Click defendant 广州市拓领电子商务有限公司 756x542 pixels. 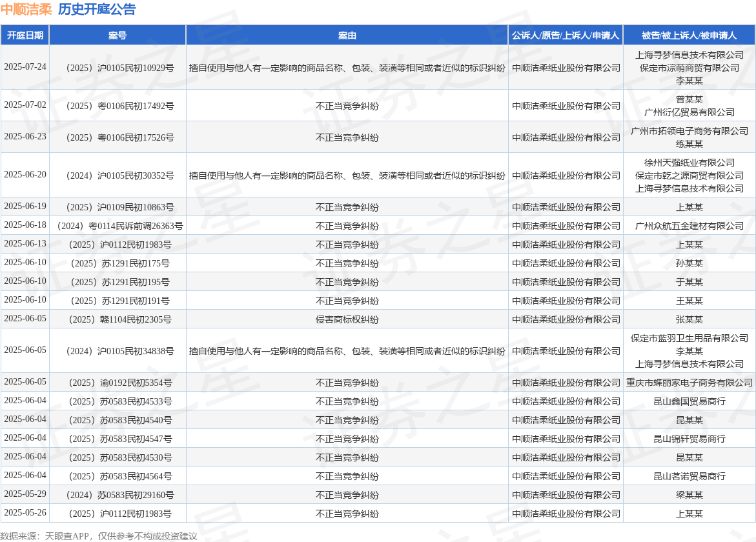(x=689, y=131)
